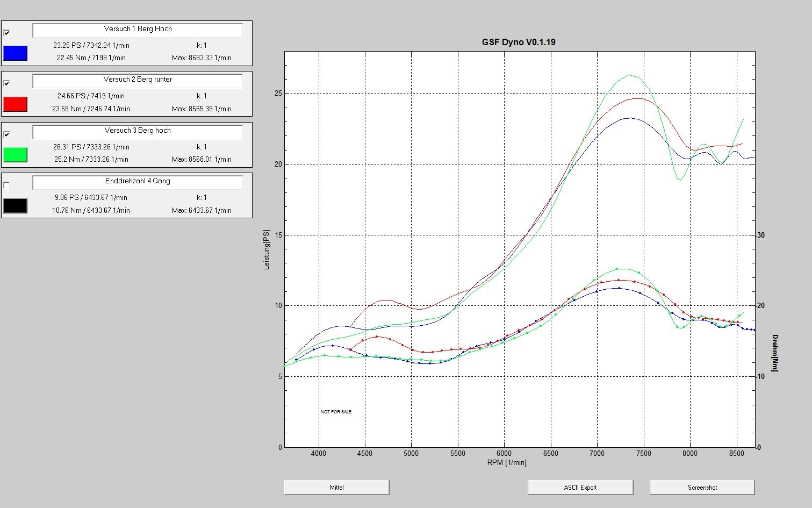Uncheck the Versuch 1 Berg Hoch checkbox
The height and width of the screenshot is (508, 812).
pos(6,33)
